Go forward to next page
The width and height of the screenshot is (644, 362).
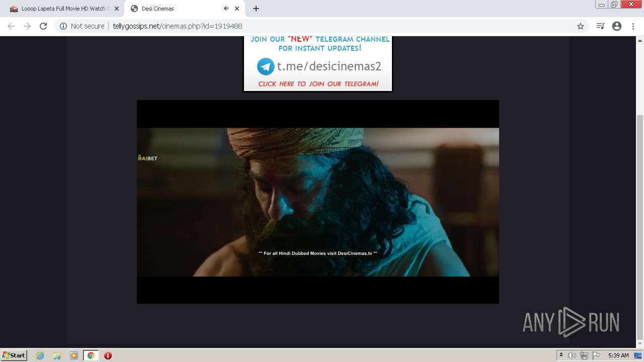[x=27, y=26]
